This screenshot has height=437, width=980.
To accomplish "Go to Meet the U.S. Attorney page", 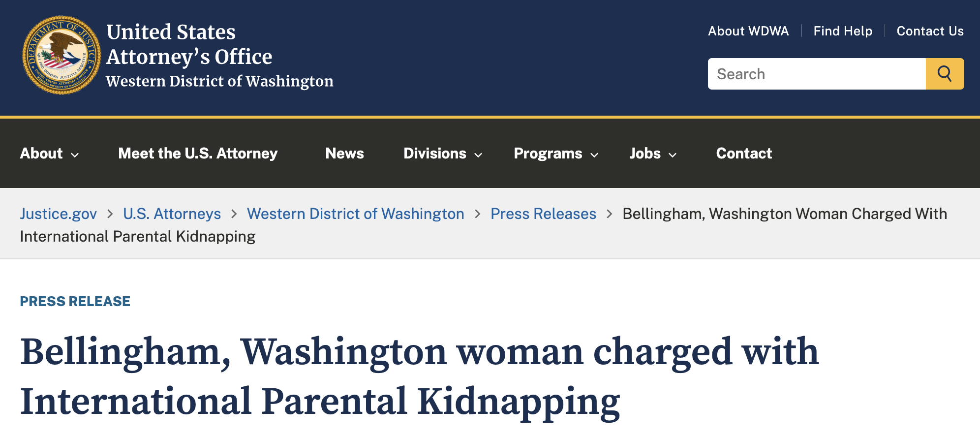I will click(198, 154).
